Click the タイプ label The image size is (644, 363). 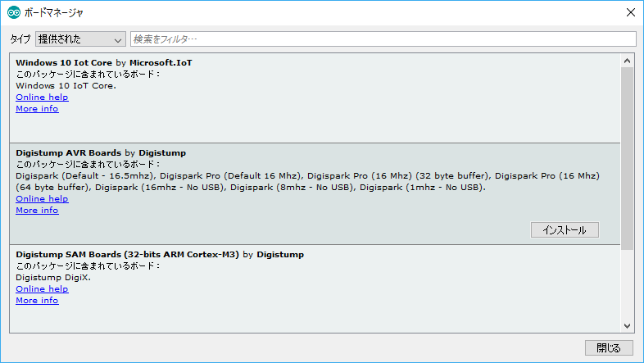(20, 39)
